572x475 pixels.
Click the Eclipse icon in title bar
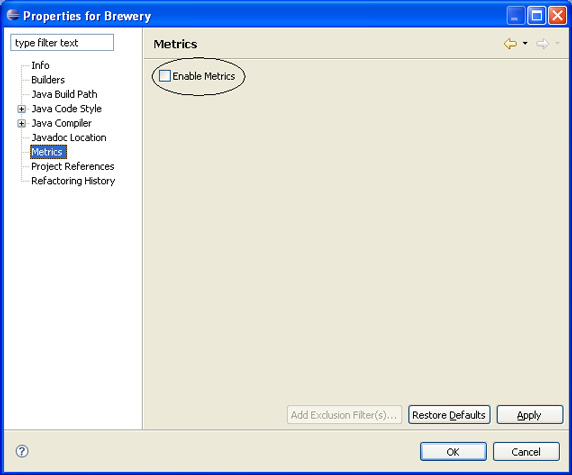pos(13,15)
